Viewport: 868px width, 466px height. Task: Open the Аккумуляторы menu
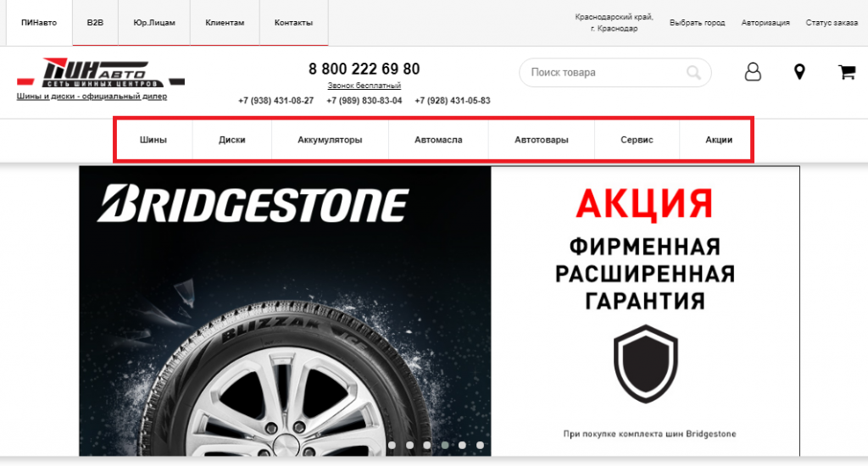[330, 140]
